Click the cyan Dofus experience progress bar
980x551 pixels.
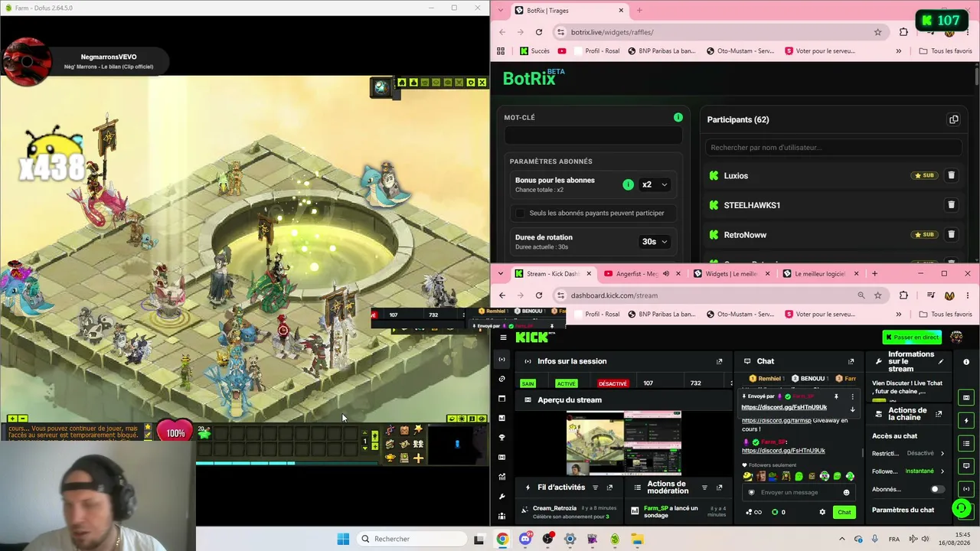click(x=245, y=463)
